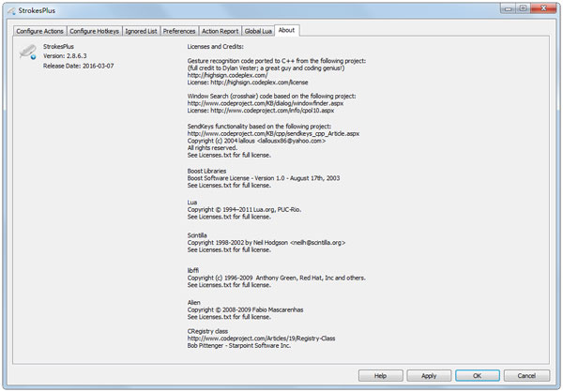Click the CRegistry class heading
Viewport: 563px width, 392px height.
(x=207, y=331)
